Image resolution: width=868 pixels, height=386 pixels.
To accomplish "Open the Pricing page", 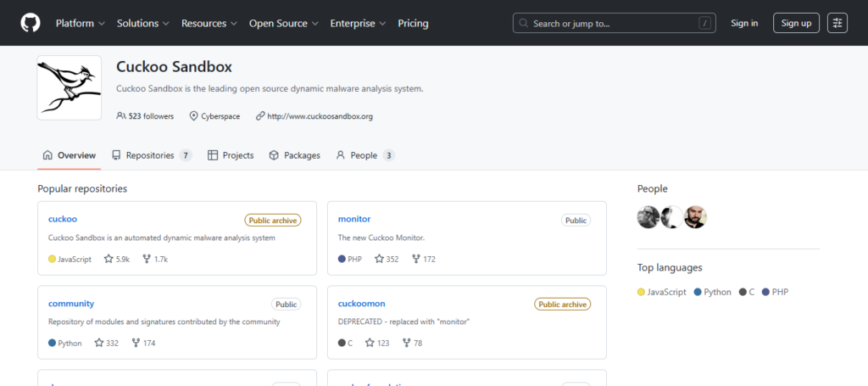I will click(413, 23).
